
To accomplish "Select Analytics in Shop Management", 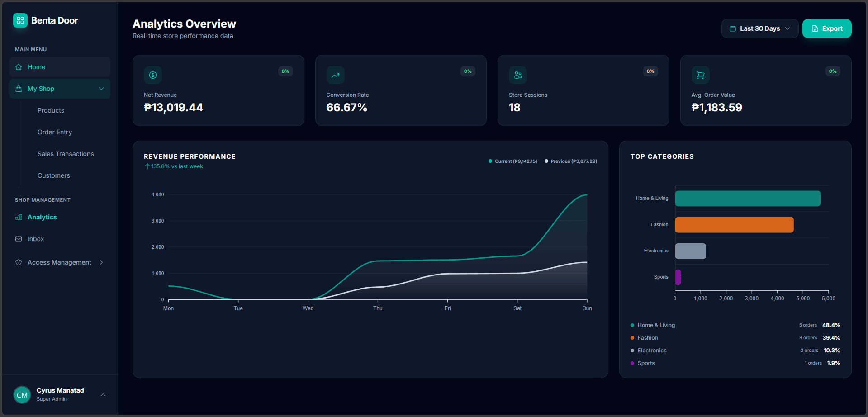I will click(60, 217).
